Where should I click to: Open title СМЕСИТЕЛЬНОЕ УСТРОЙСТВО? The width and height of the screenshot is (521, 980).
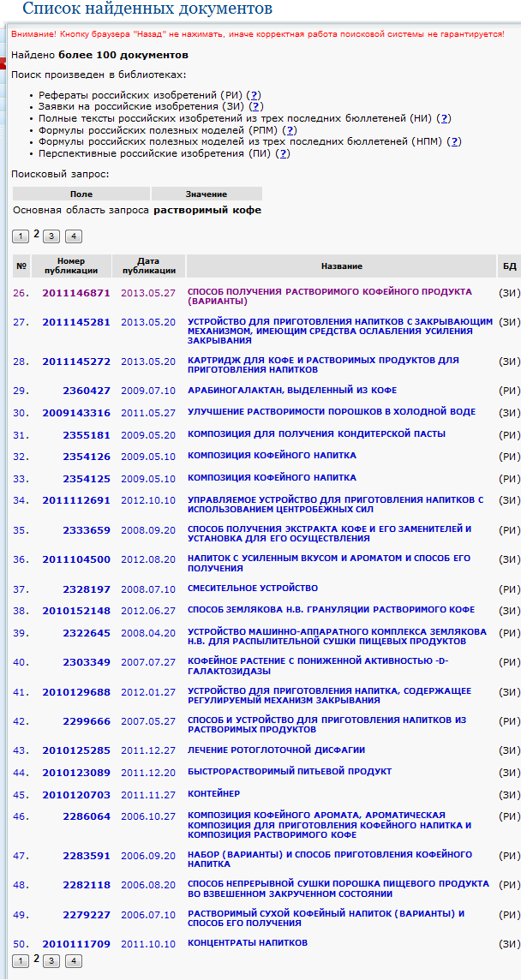coord(253,589)
